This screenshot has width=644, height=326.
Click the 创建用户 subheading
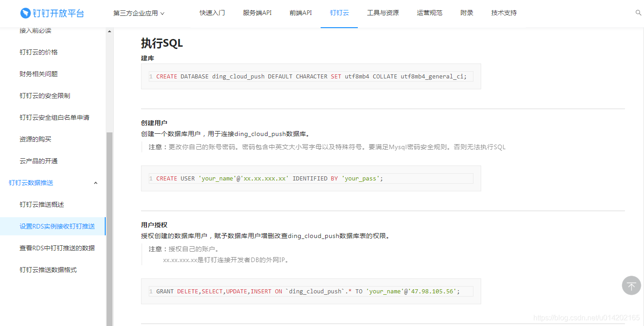pos(154,123)
